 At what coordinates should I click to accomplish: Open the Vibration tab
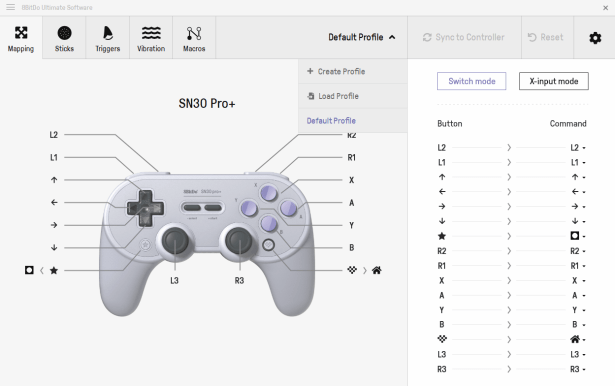tap(151, 38)
